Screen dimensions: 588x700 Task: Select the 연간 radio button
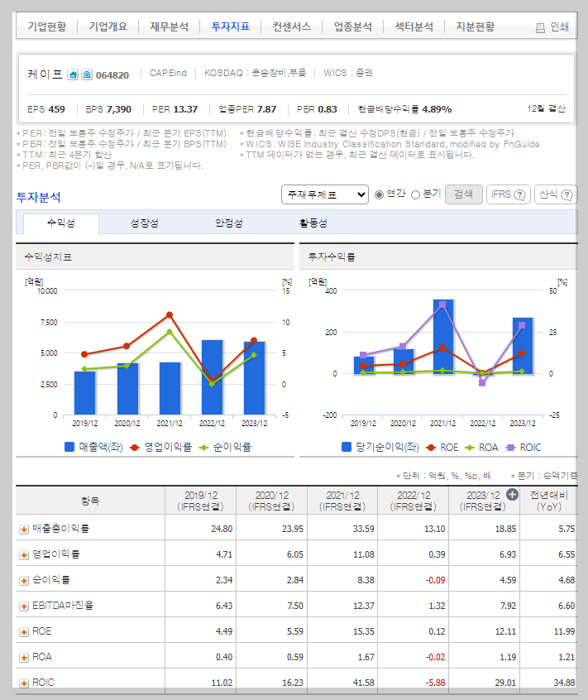[x=379, y=194]
